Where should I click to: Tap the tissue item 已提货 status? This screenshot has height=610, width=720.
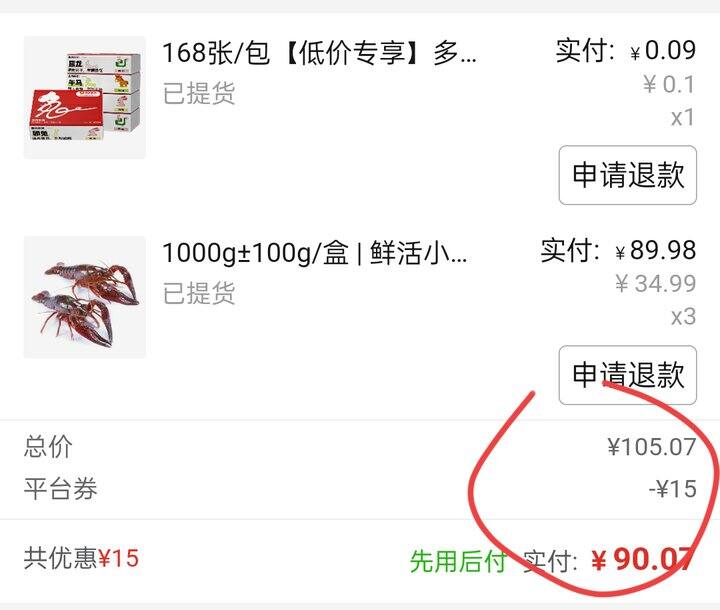pos(199,93)
